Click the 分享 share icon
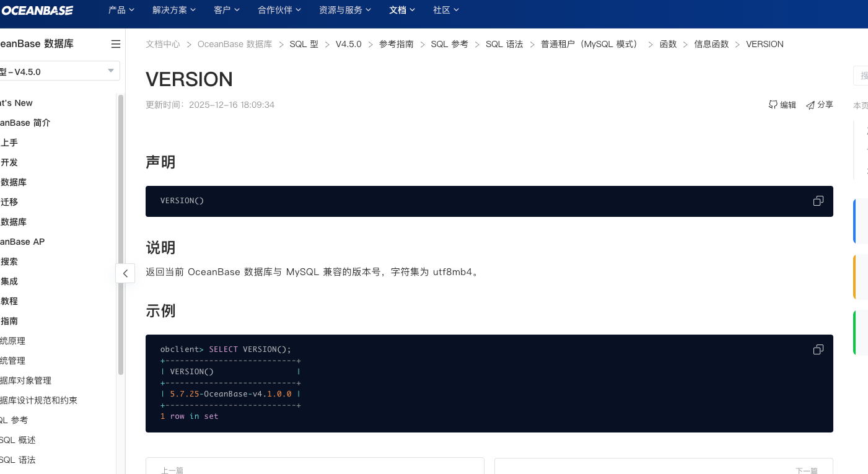868x474 pixels. click(x=810, y=105)
